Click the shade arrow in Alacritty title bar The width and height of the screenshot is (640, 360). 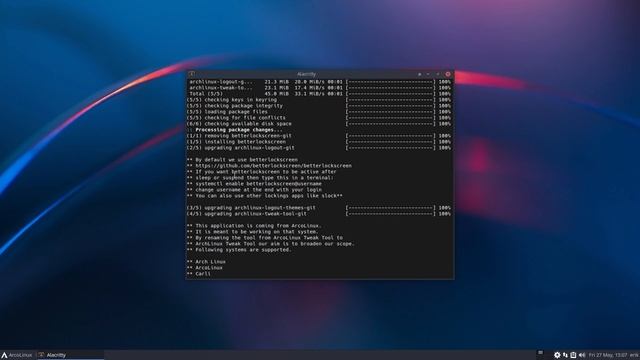coord(420,74)
